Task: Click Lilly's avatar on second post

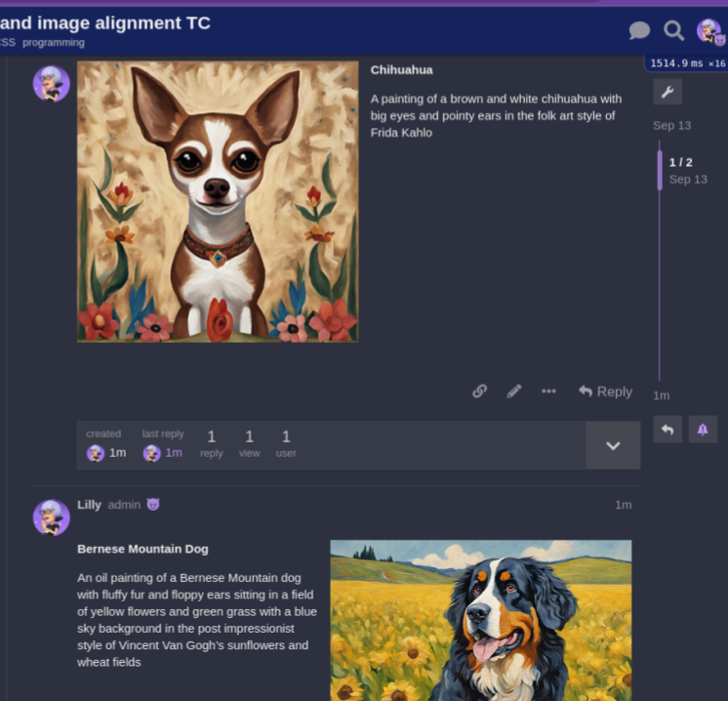Action: click(x=51, y=517)
